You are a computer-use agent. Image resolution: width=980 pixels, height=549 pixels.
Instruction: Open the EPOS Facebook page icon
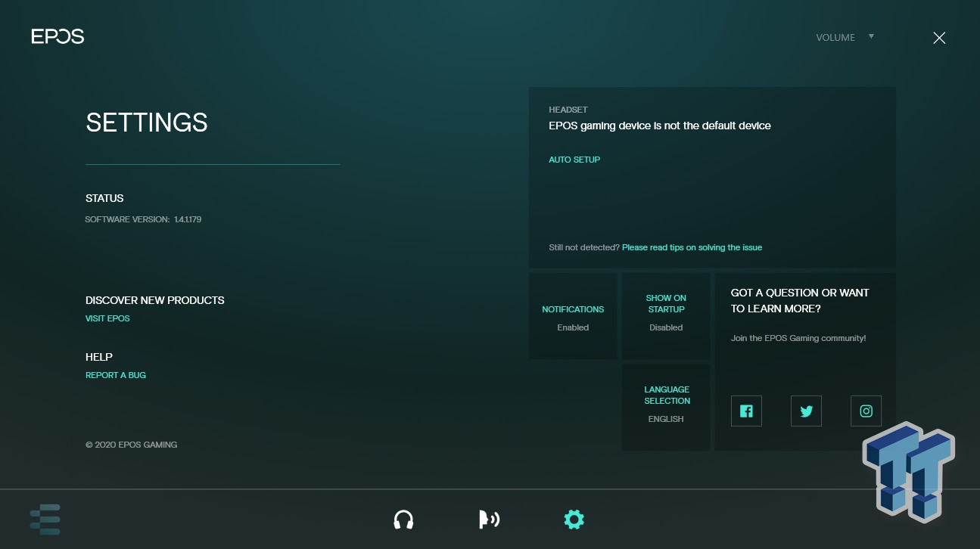click(746, 411)
